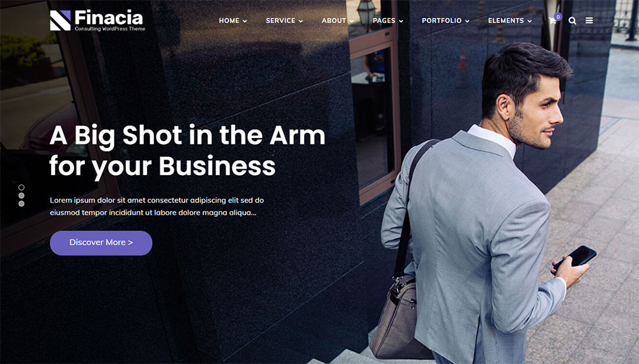Open the shopping cart icon
The height and width of the screenshot is (364, 639).
tap(552, 21)
